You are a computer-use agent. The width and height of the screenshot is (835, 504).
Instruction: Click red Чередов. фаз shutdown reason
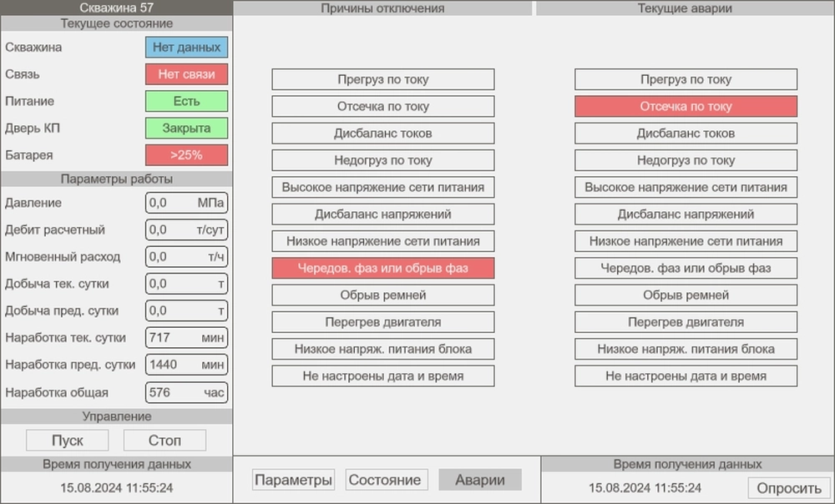point(383,268)
